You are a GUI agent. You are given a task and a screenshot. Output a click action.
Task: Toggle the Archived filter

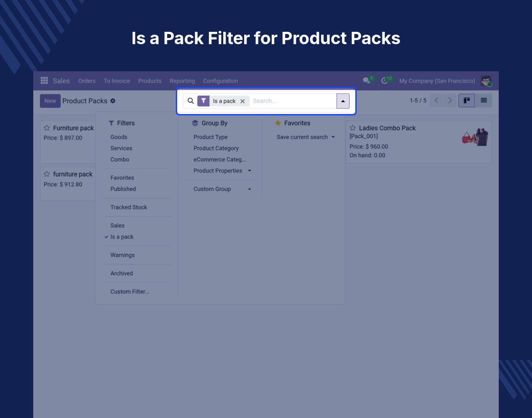[122, 274]
